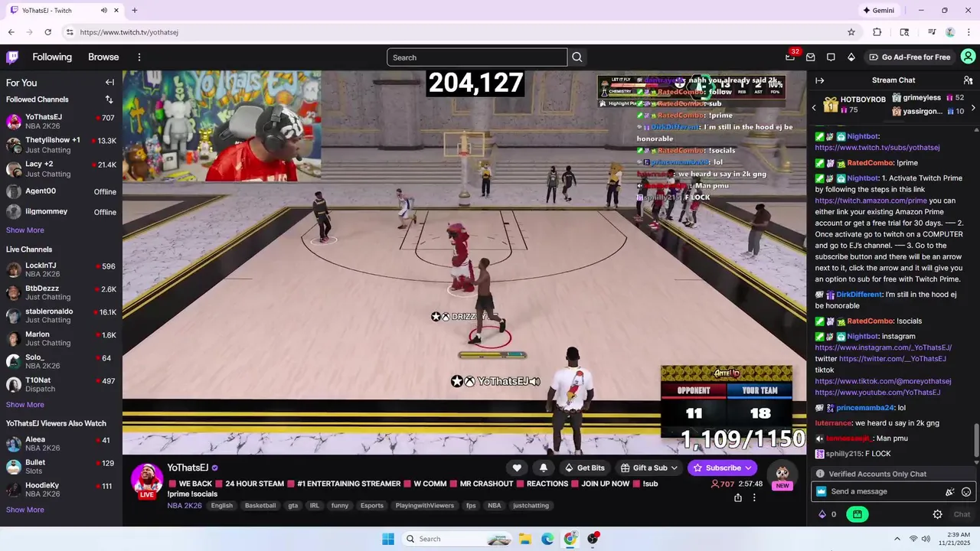Open stream options three-dot menu below viewer count
The height and width of the screenshot is (551, 980).
pos(754,497)
